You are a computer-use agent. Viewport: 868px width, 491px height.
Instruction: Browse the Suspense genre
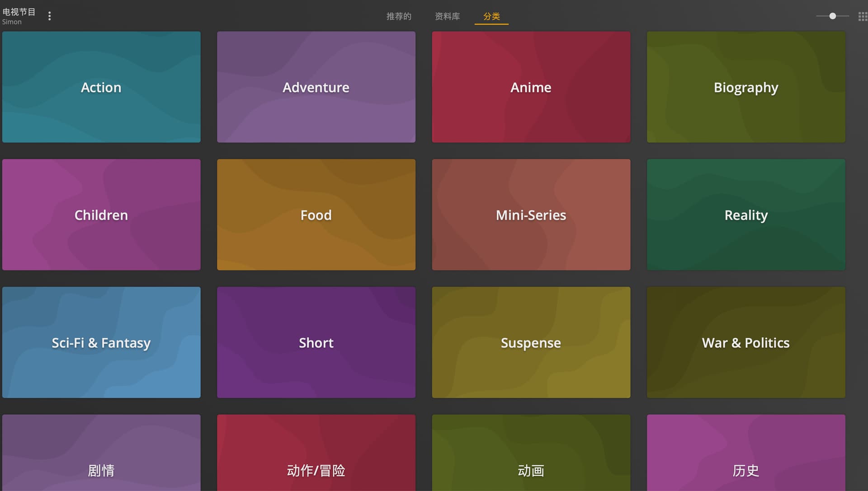click(531, 343)
